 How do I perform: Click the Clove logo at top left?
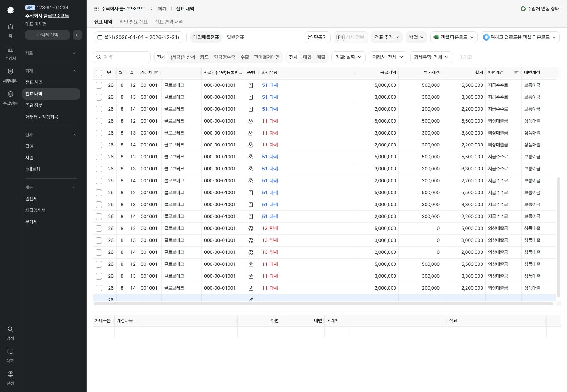[10, 10]
